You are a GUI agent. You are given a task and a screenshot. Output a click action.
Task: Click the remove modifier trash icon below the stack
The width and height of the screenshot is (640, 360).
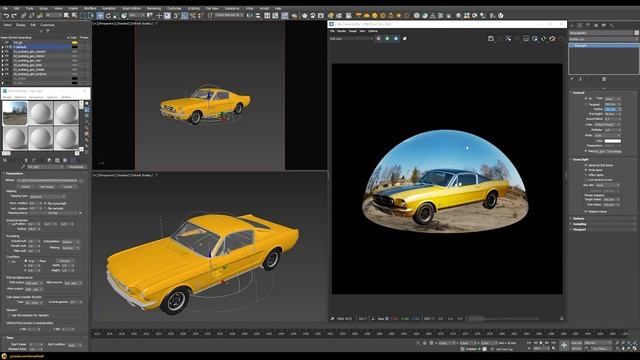[604, 79]
